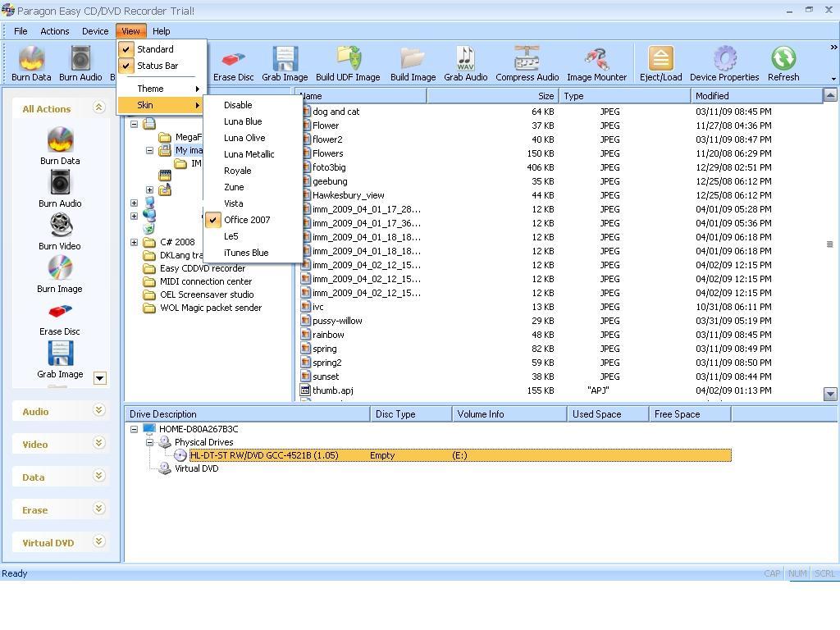The height and width of the screenshot is (630, 840).
Task: Expand the Erase panel chevron
Action: coord(98,509)
